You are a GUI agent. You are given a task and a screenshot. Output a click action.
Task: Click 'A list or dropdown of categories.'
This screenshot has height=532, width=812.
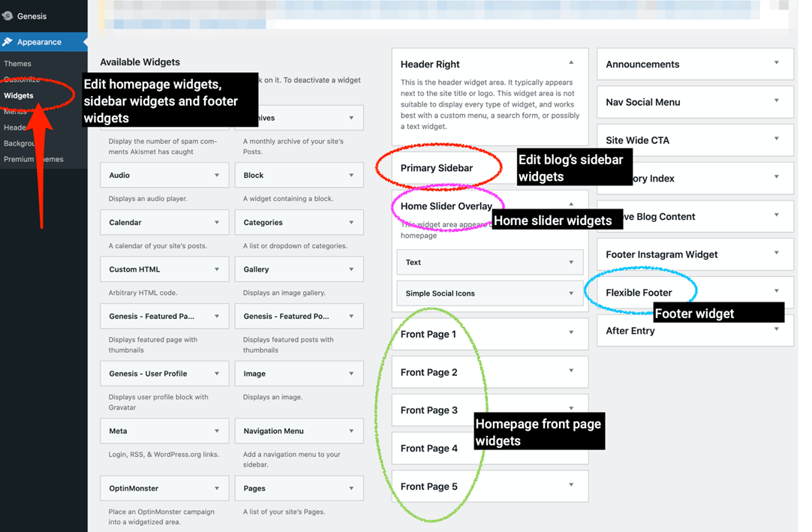coord(295,245)
